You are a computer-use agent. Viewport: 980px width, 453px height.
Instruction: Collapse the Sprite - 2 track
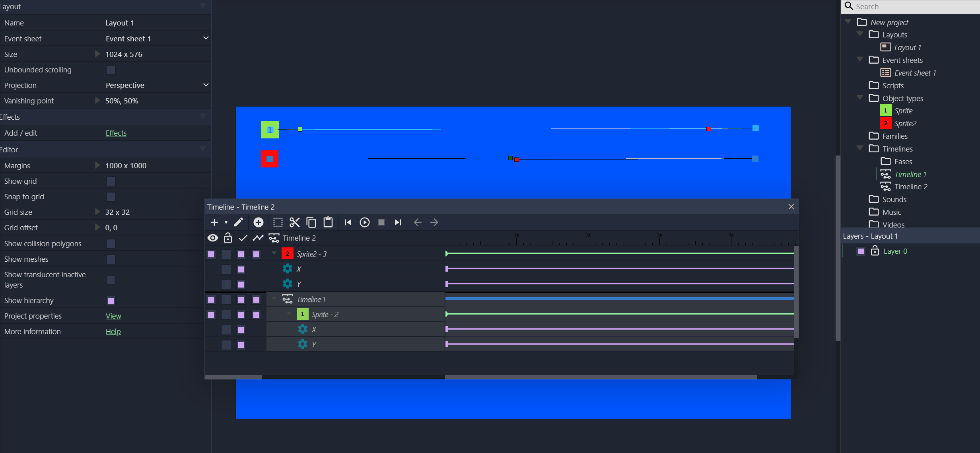[x=289, y=314]
